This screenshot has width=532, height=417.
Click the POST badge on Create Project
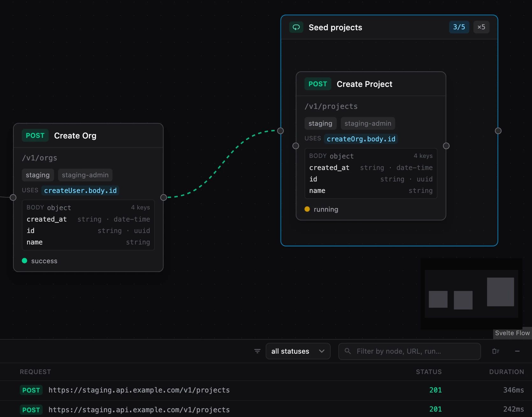point(318,84)
